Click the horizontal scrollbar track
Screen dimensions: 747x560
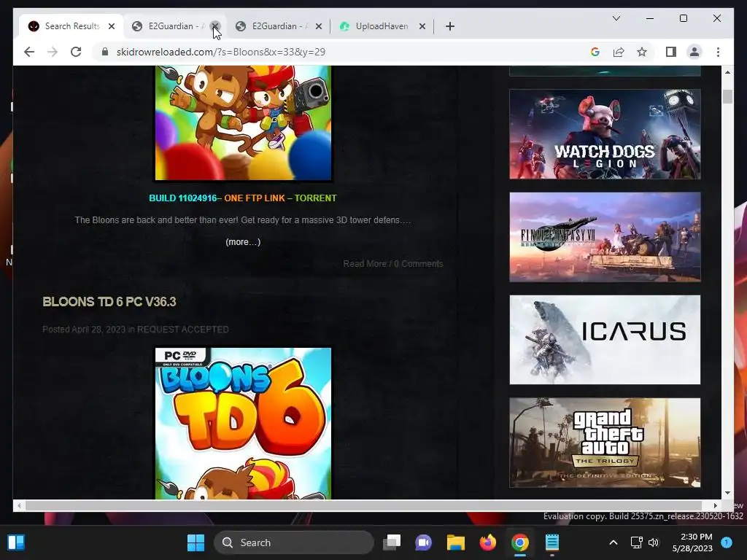tap(363, 505)
